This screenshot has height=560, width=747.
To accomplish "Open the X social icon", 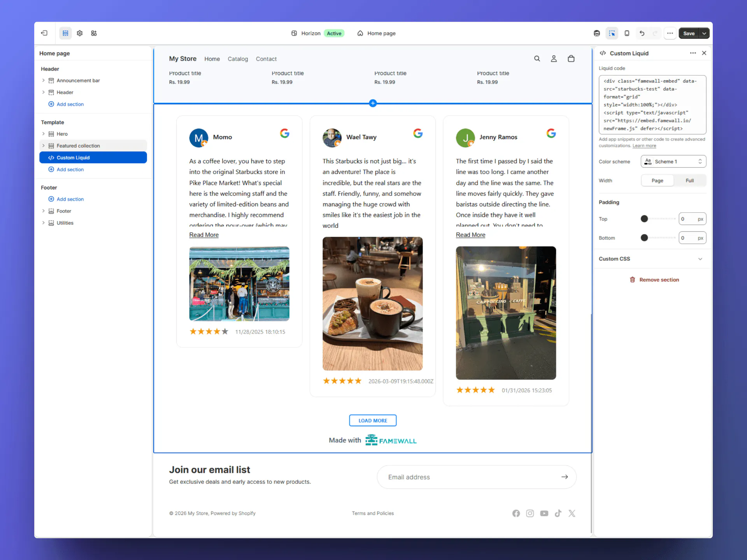I will tap(572, 513).
